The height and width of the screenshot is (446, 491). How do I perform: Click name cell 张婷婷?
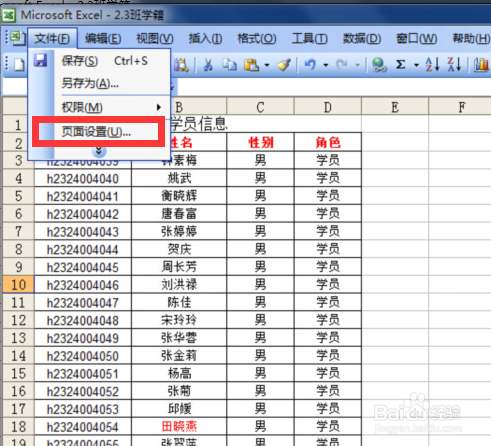(179, 231)
